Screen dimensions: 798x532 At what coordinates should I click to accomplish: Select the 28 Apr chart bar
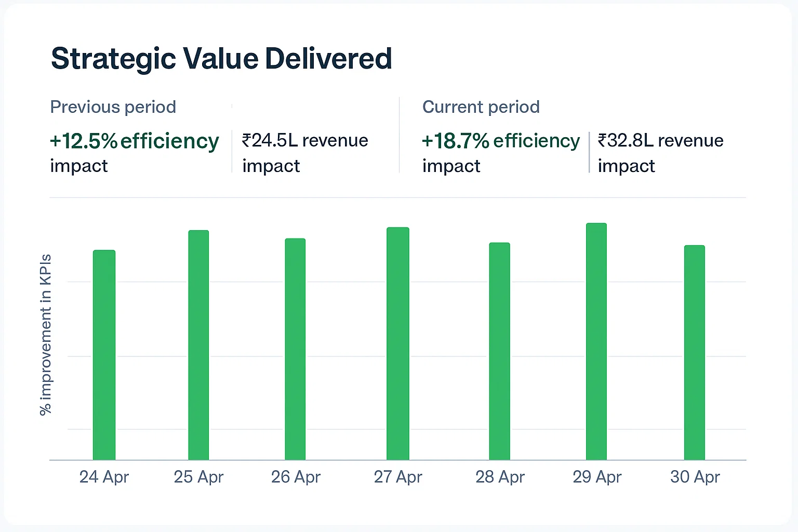499,351
